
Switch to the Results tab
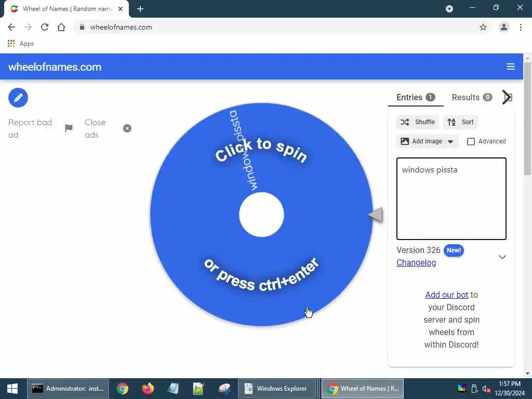[x=472, y=97]
